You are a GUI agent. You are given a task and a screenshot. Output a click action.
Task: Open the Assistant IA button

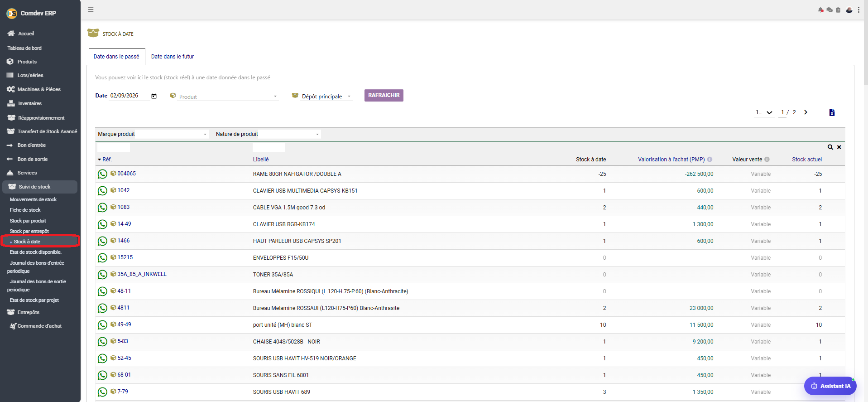[x=830, y=386]
